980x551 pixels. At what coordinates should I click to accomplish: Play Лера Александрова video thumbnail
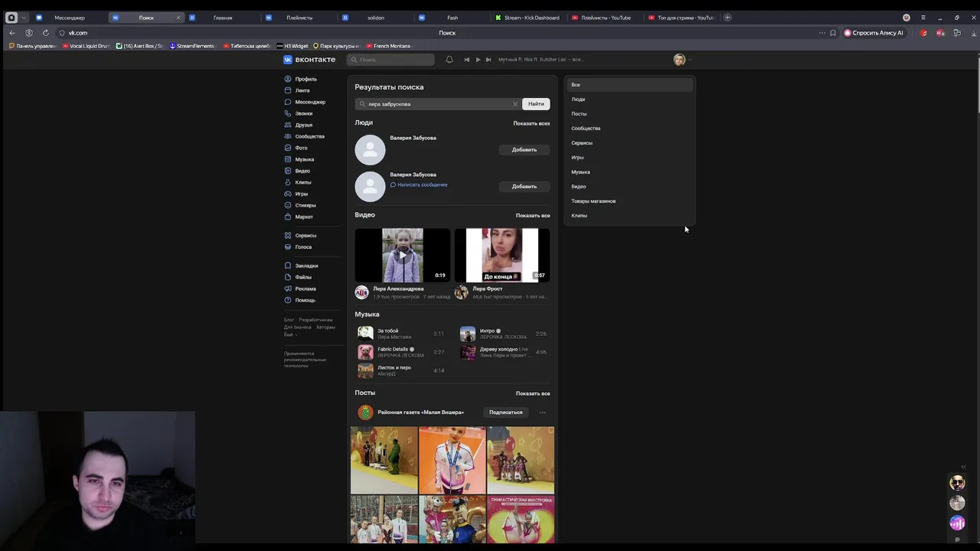403,255
